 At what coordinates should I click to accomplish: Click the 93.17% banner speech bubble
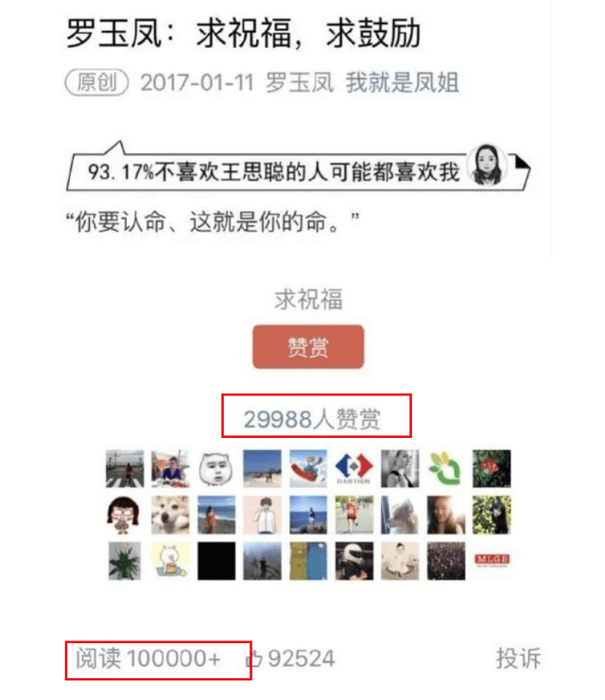click(x=298, y=167)
